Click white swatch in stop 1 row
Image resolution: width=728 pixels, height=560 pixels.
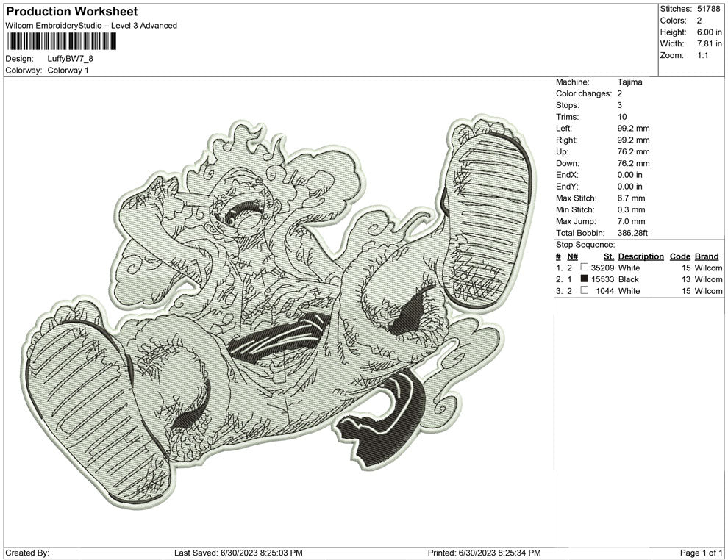tap(585, 268)
